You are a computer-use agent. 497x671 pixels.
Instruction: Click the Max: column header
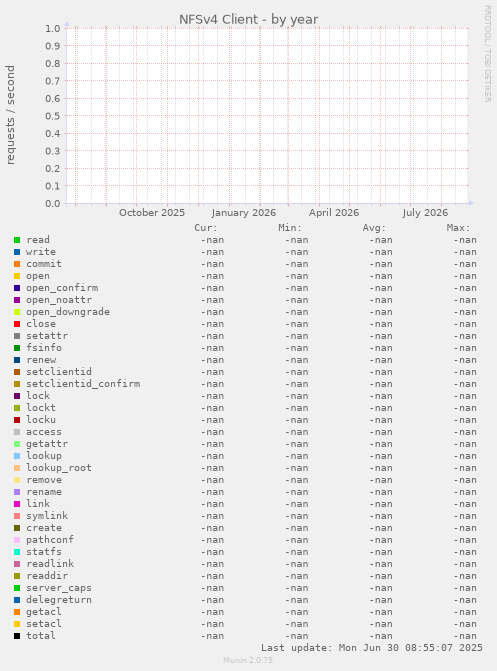tap(458, 228)
